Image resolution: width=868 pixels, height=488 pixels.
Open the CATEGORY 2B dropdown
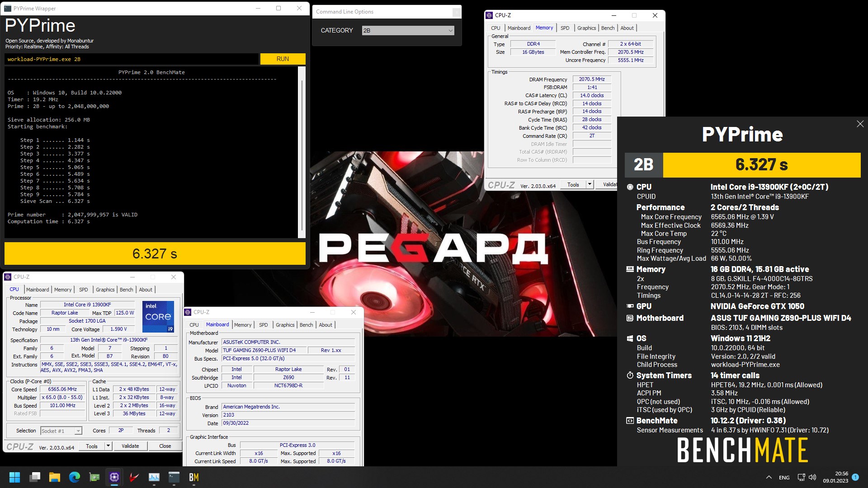click(x=408, y=31)
